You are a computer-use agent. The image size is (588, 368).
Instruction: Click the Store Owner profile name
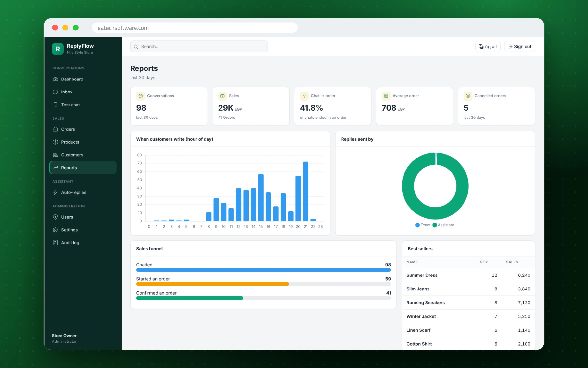pyautogui.click(x=64, y=336)
